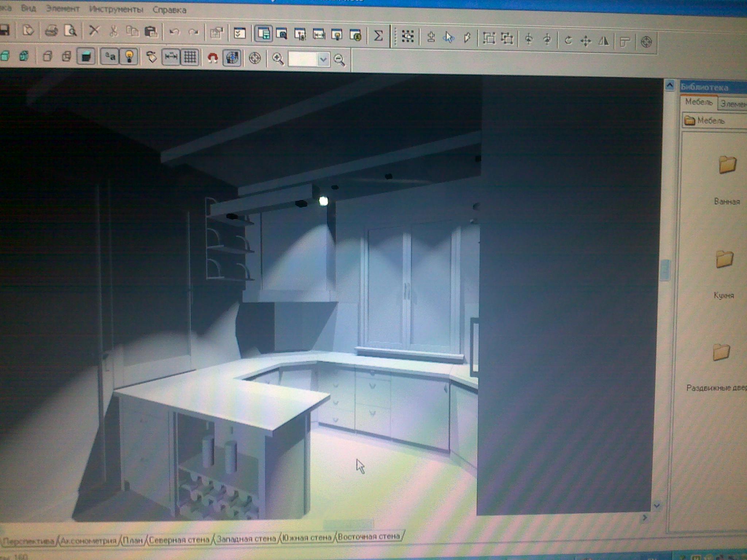Click the Мебель folder path field

click(715, 120)
